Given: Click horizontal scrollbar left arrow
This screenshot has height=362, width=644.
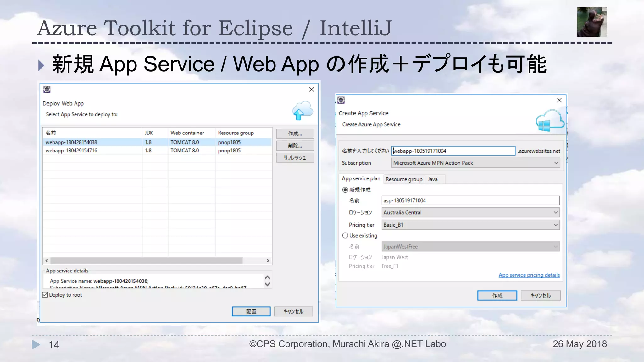Looking at the screenshot, I should 47,261.
